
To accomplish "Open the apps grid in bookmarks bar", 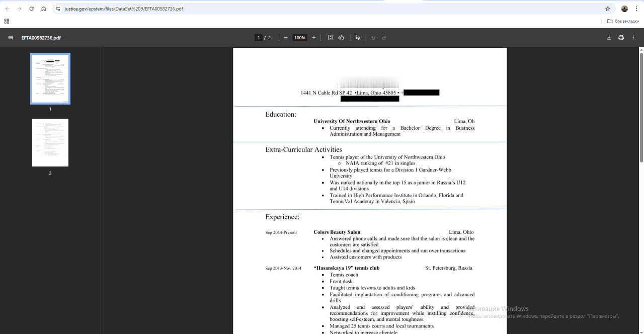I will click(x=7, y=21).
